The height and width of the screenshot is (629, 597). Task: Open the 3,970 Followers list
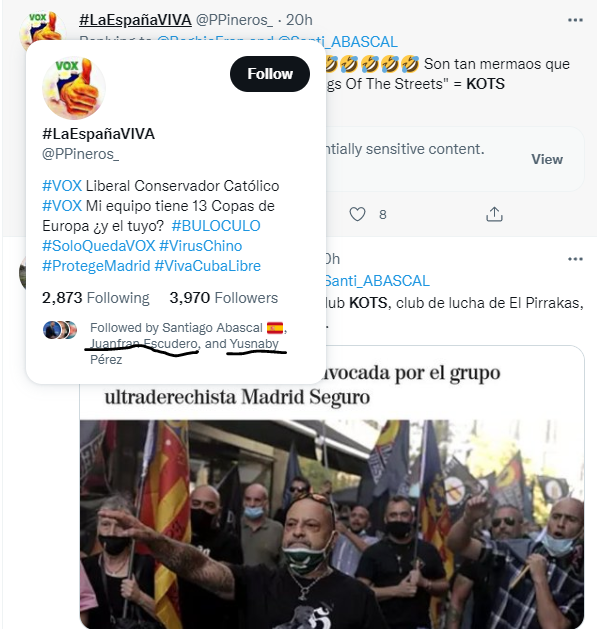click(x=223, y=298)
